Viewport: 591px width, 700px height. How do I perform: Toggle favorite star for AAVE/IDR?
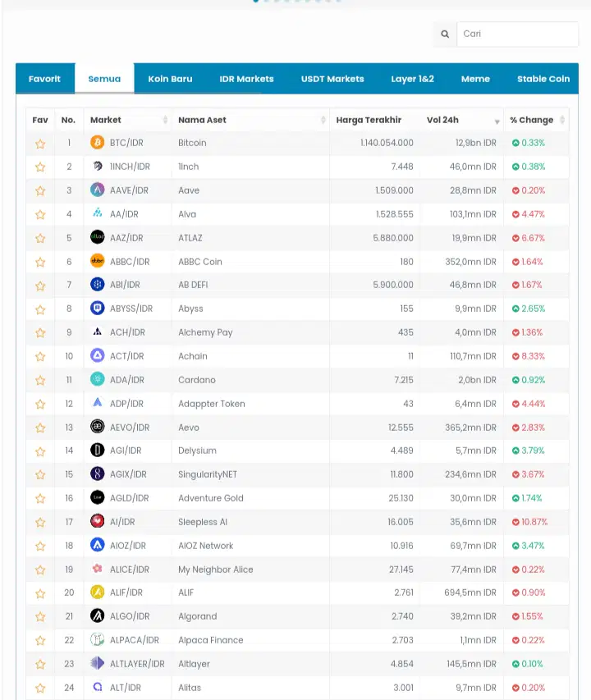40,191
